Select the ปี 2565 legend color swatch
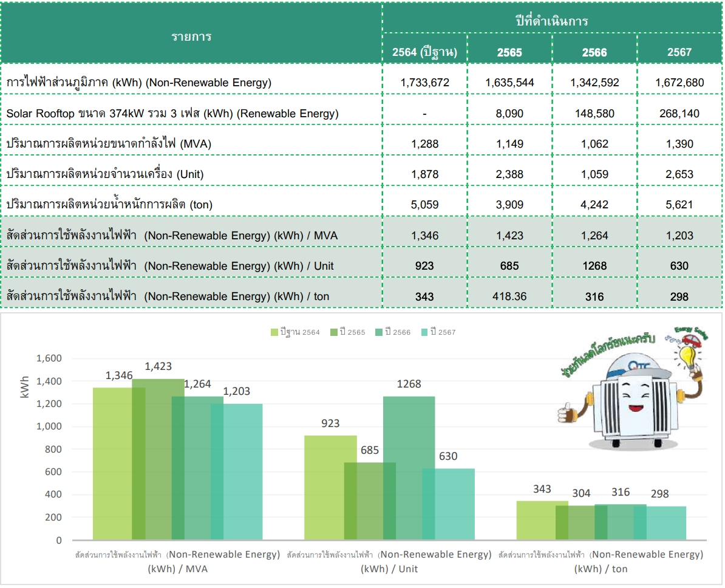This screenshot has height=588, width=725. point(335,332)
